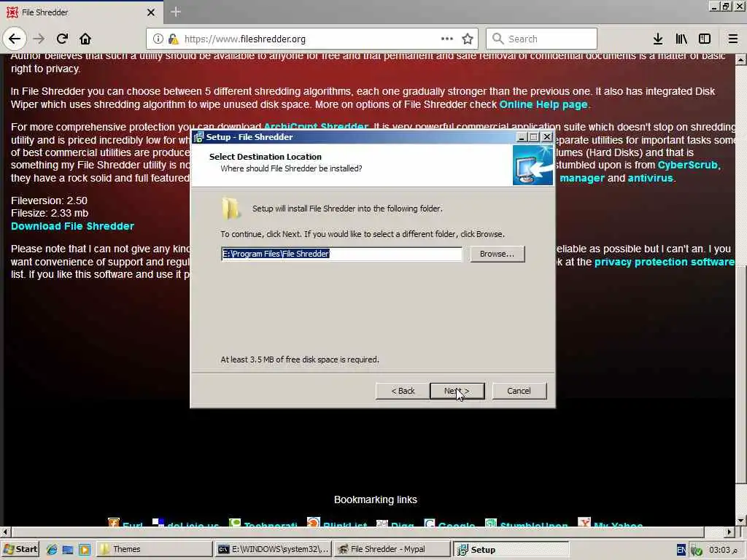This screenshot has width=747, height=560.
Task: Click the horizontal scrollbar left arrow
Action: 5,532
